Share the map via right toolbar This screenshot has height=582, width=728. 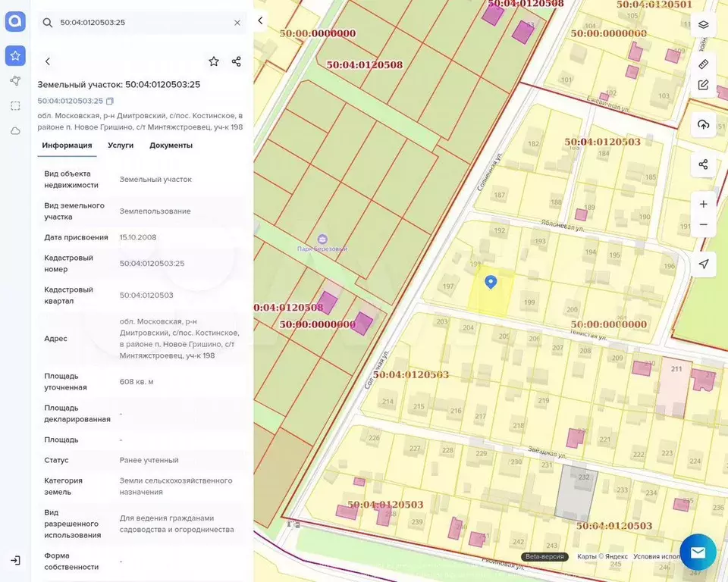pyautogui.click(x=703, y=164)
